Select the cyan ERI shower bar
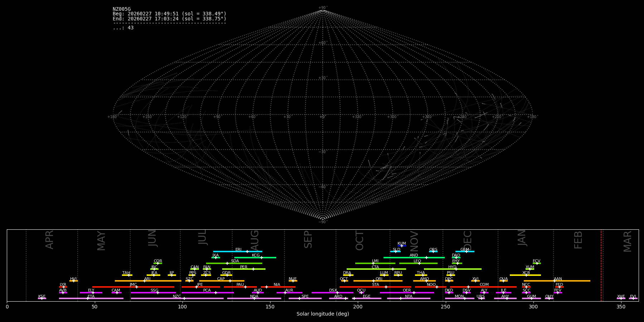Screen dimensions: 644x322 pyautogui.click(x=238, y=252)
